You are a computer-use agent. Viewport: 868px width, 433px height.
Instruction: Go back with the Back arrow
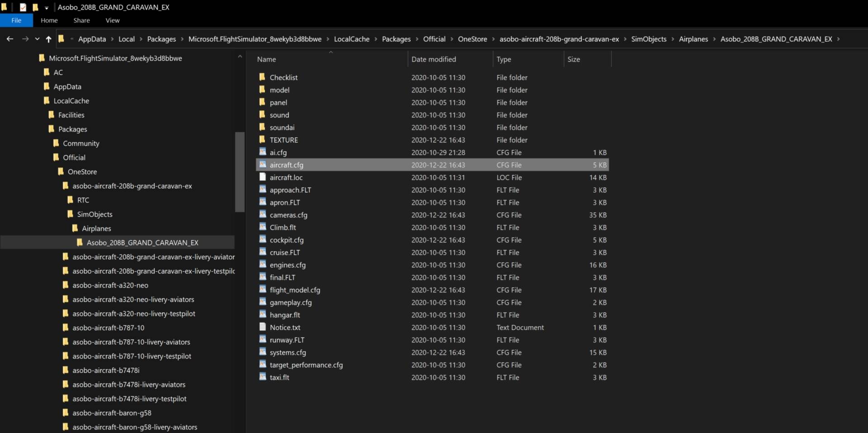point(10,39)
